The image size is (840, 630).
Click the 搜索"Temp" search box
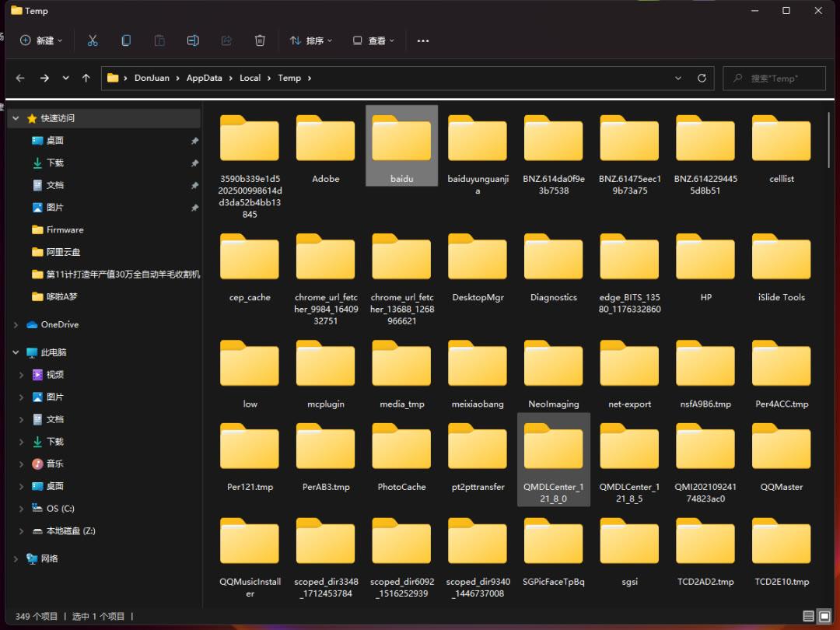(774, 79)
